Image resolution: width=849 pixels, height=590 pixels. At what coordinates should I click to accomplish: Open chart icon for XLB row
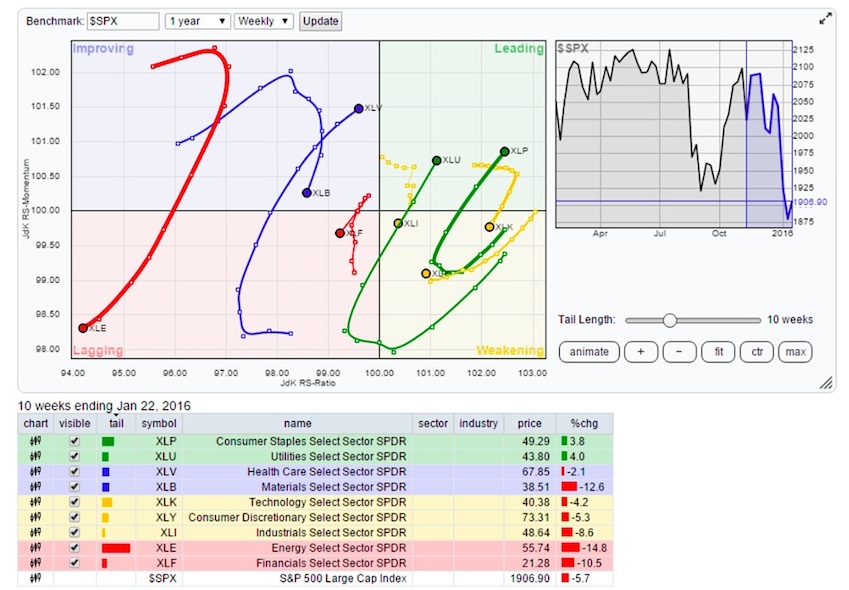click(35, 487)
